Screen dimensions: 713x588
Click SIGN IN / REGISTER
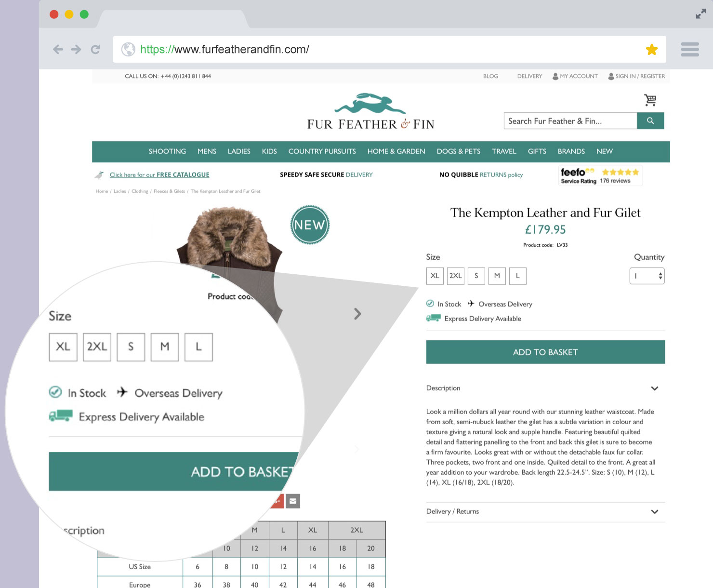(636, 76)
